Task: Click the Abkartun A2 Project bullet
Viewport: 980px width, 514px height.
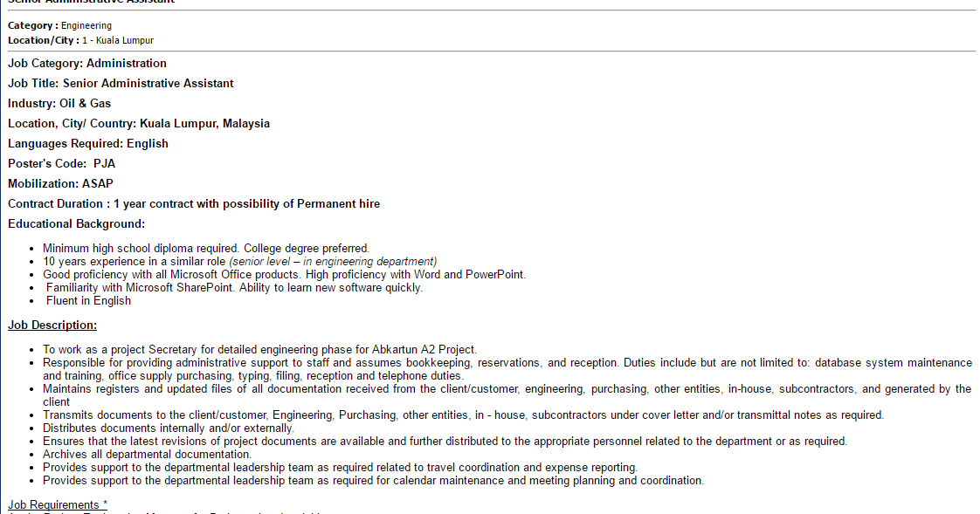Action: click(260, 349)
